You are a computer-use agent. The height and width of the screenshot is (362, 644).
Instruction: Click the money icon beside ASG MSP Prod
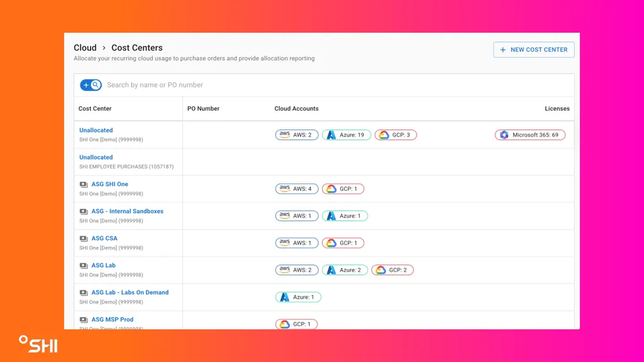84,320
